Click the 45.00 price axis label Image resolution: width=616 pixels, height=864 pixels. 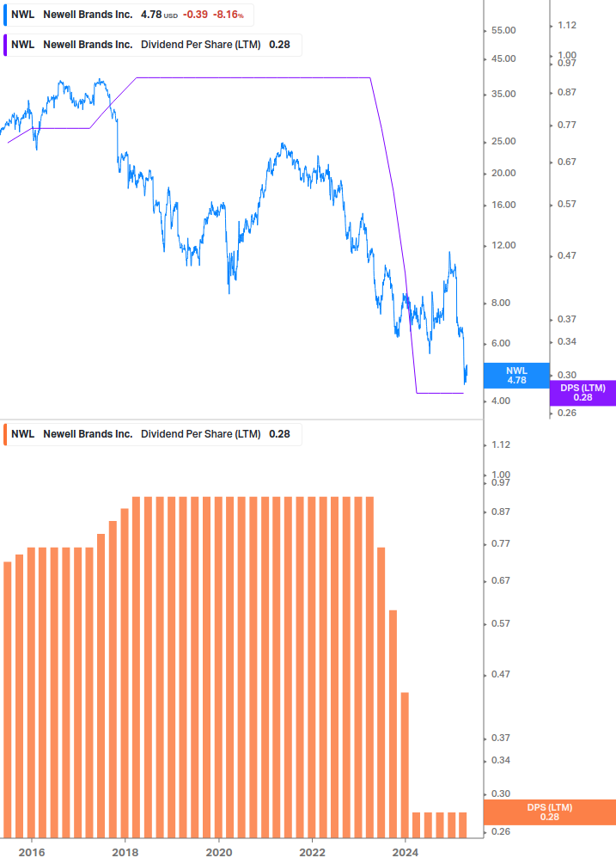pyautogui.click(x=503, y=59)
